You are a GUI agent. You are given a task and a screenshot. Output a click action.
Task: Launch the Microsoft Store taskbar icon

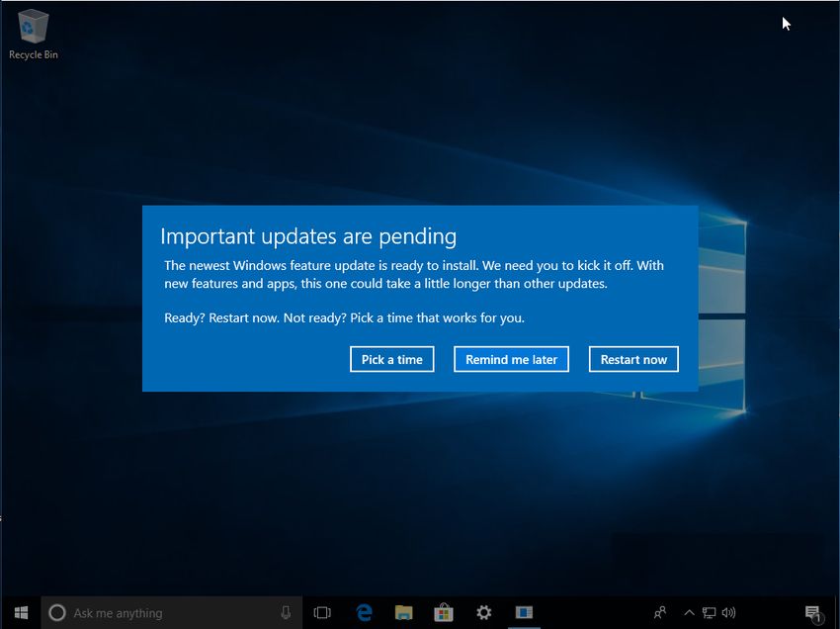pyautogui.click(x=444, y=612)
